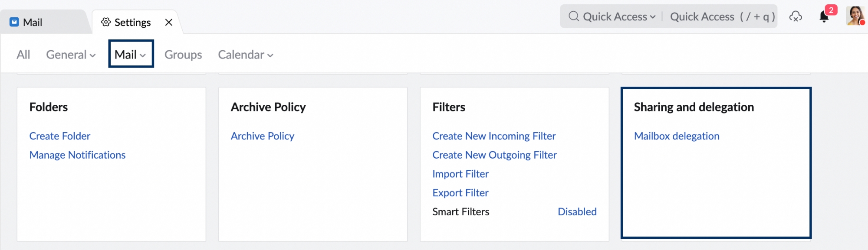
Task: Toggle Smart Filters Disabled status
Action: tap(577, 211)
